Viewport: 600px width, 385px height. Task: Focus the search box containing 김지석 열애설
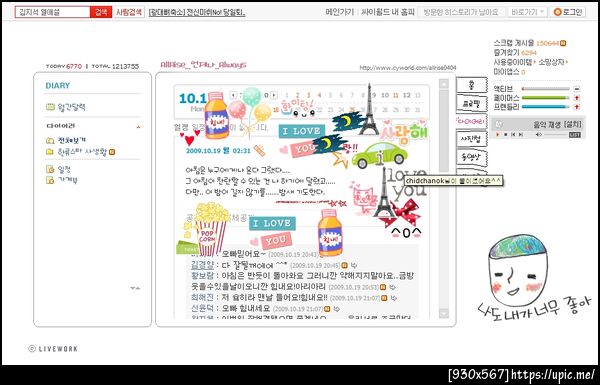coord(53,12)
